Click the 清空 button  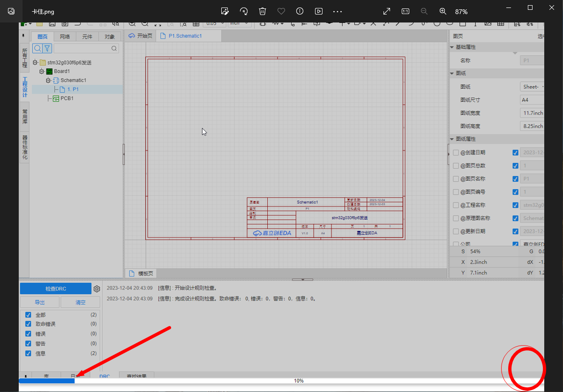(x=80, y=303)
